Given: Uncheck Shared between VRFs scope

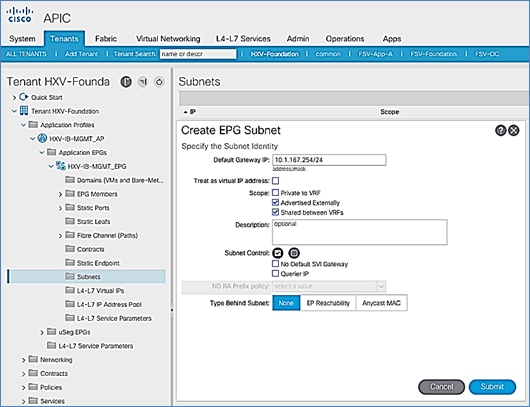Looking at the screenshot, I should point(275,212).
